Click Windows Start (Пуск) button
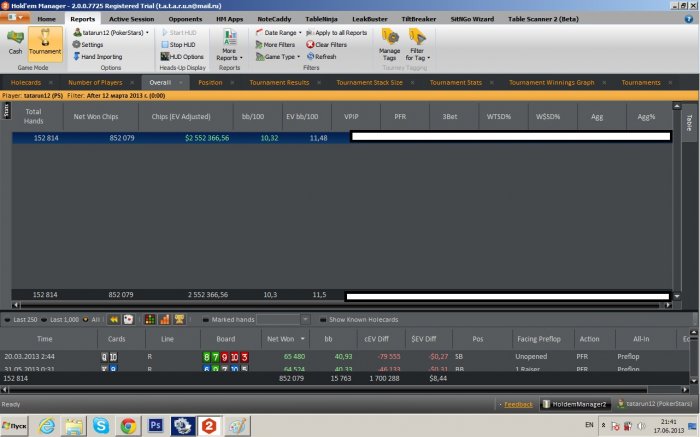 pyautogui.click(x=14, y=426)
